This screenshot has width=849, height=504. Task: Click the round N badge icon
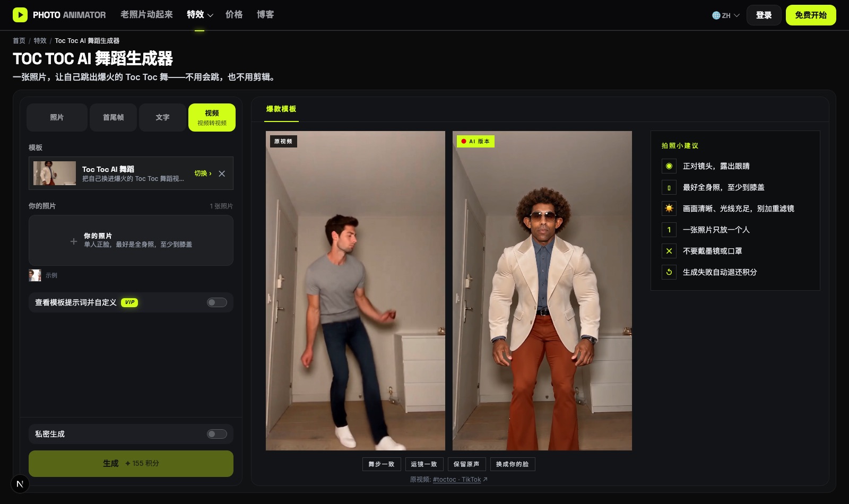pyautogui.click(x=20, y=484)
